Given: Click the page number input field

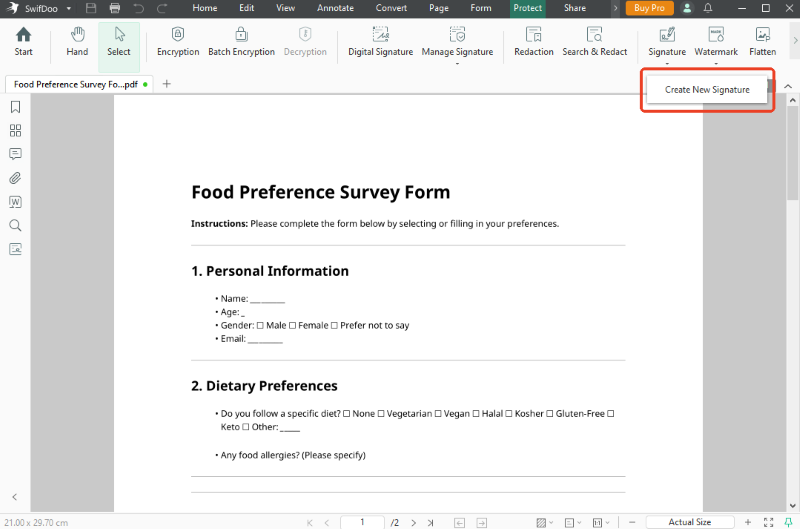Looking at the screenshot, I should point(362,522).
